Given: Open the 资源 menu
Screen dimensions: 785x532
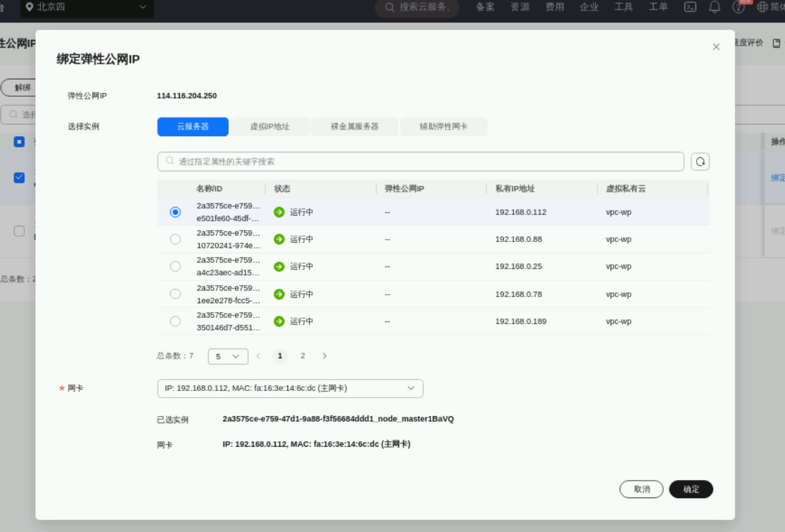Looking at the screenshot, I should [520, 7].
